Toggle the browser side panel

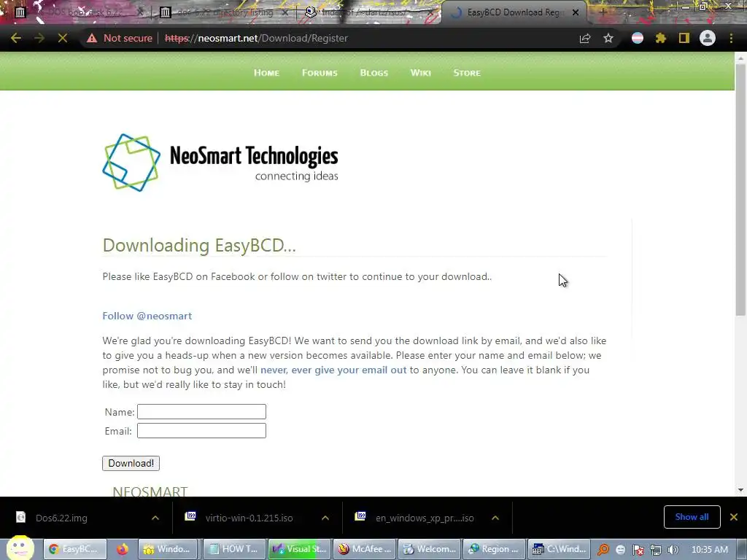(x=684, y=38)
